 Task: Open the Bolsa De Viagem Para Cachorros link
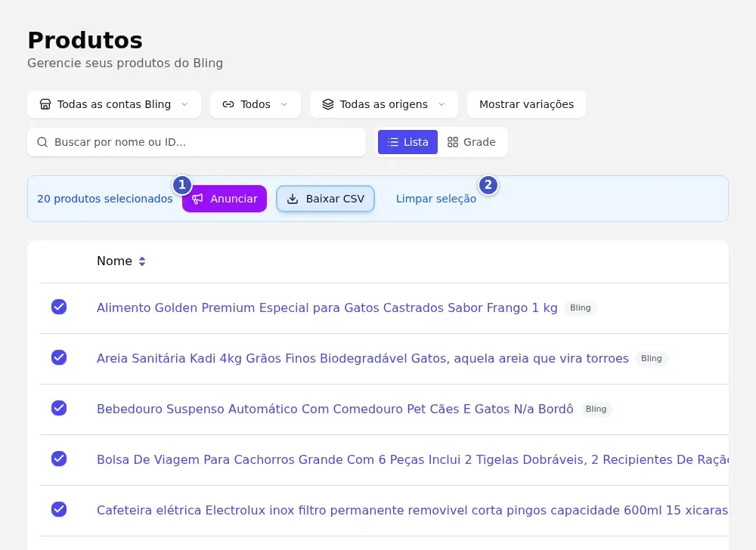(413, 459)
